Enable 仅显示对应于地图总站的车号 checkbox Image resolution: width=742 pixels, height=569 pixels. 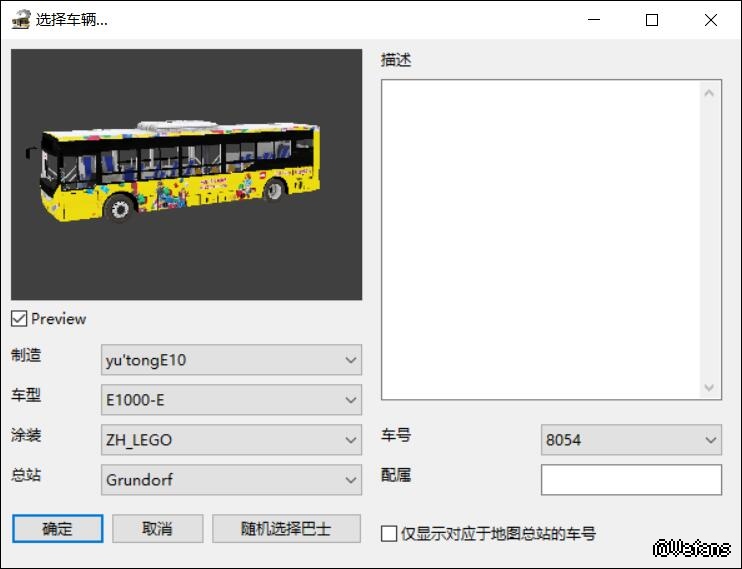pyautogui.click(x=390, y=534)
